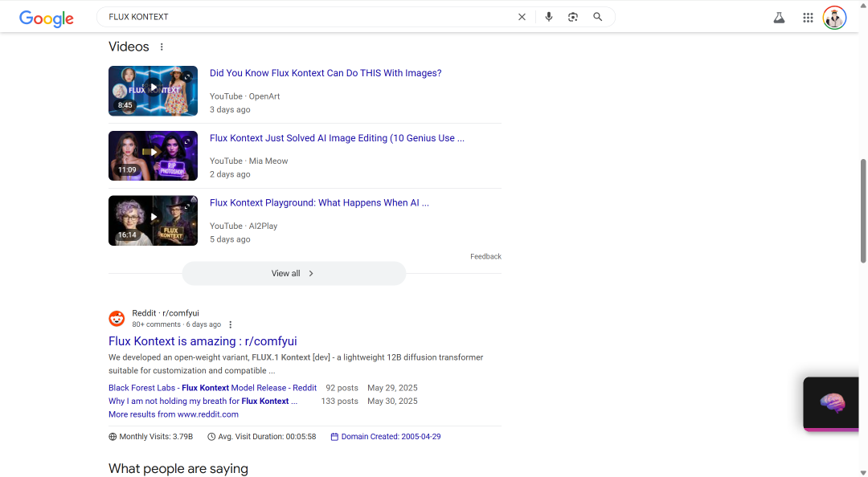The height and width of the screenshot is (477, 868).
Task: Click the magnifier search icon
Action: point(597,17)
